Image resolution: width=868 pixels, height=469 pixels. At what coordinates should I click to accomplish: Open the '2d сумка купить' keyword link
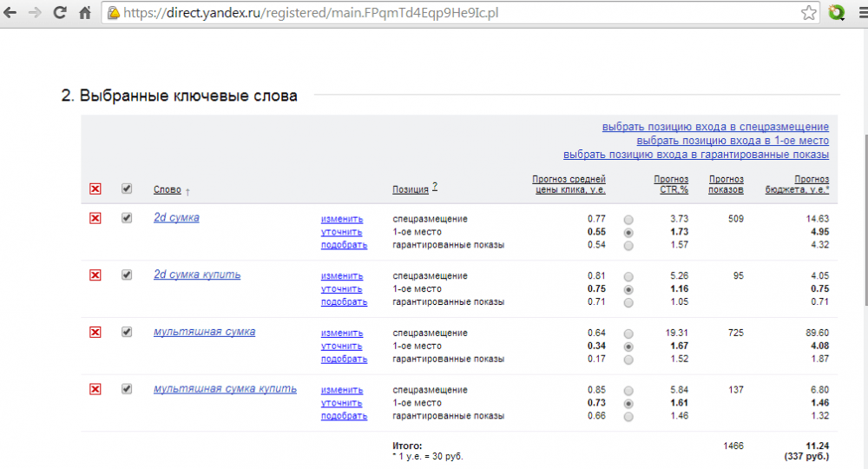click(x=197, y=274)
